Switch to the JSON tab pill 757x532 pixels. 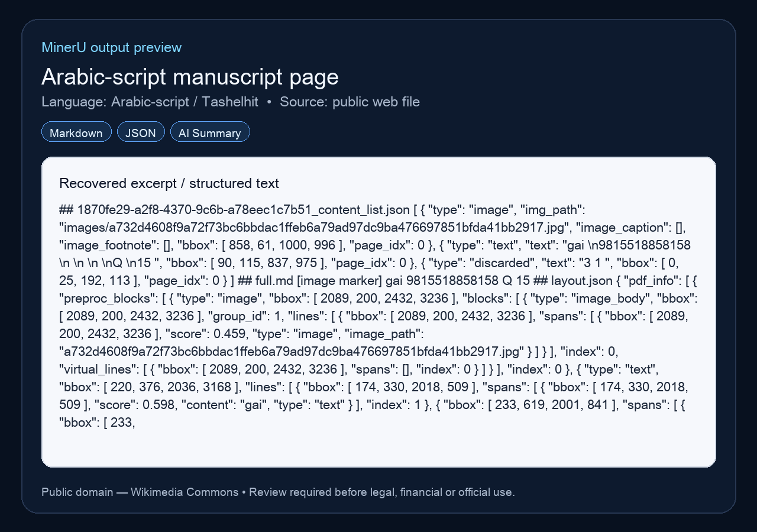(x=141, y=132)
